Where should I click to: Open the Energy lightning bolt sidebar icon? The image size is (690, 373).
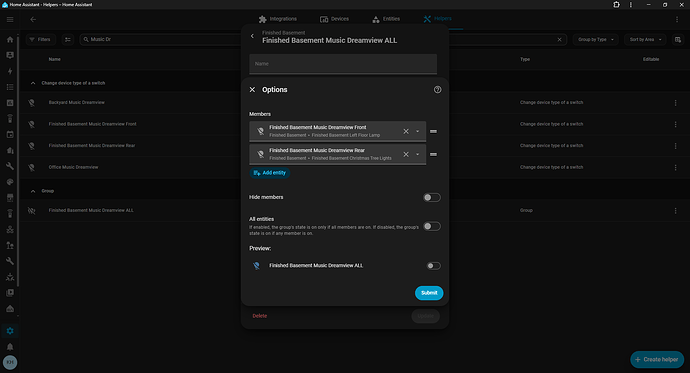coord(10,71)
